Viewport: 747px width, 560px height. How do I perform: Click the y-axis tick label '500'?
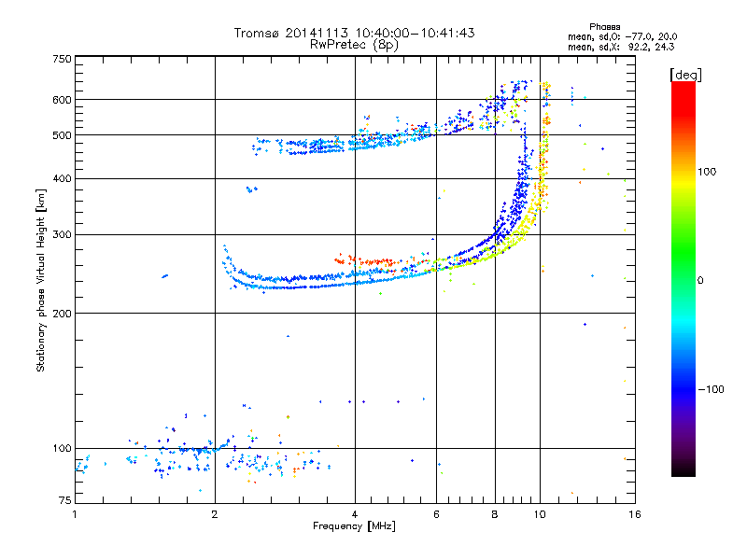pos(62,135)
